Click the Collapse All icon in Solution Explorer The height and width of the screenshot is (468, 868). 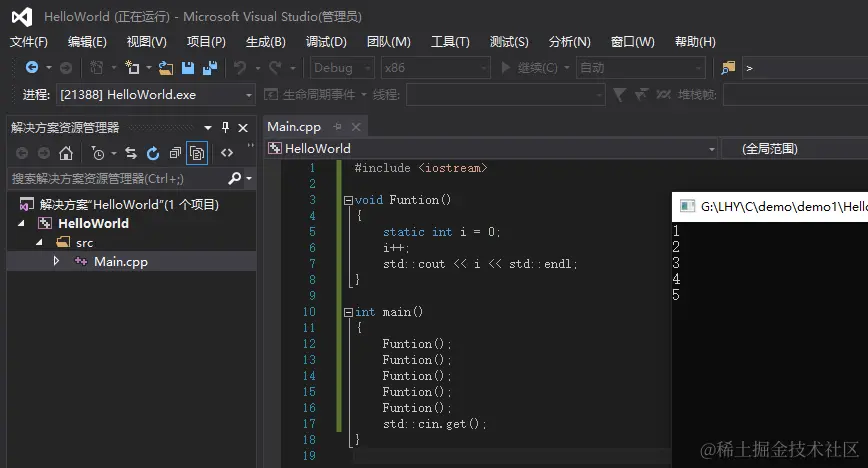coord(175,153)
